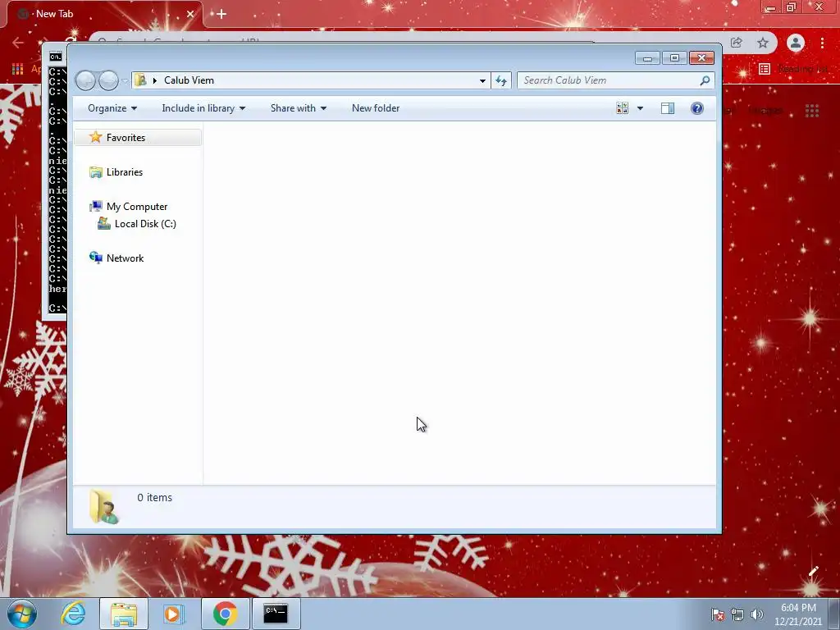Bookmark this page with Chrome's star icon
The width and height of the screenshot is (840, 630).
[x=763, y=43]
